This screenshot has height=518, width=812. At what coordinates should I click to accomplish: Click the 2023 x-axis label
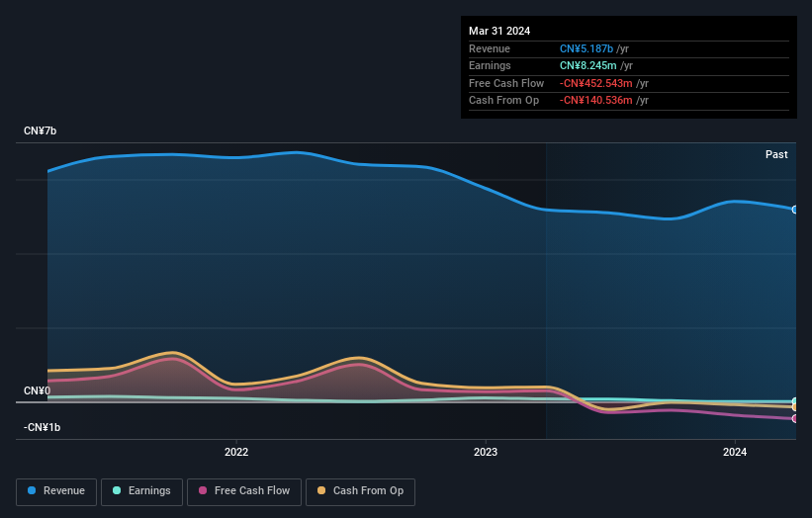tap(486, 453)
